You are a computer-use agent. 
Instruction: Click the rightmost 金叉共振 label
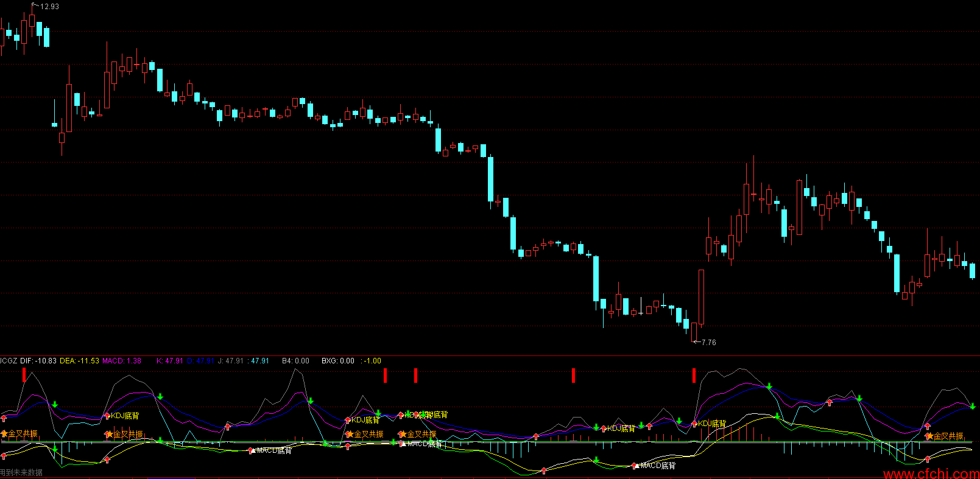[x=948, y=436]
